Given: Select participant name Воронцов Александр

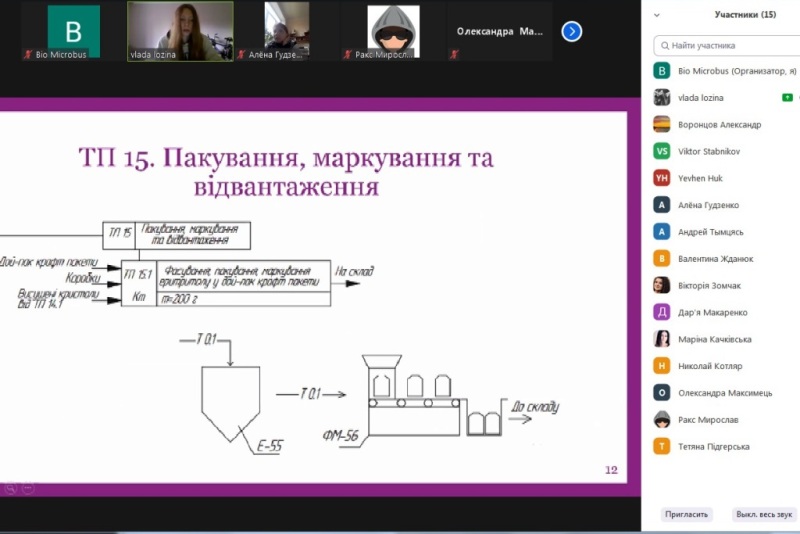Looking at the screenshot, I should coord(719,124).
